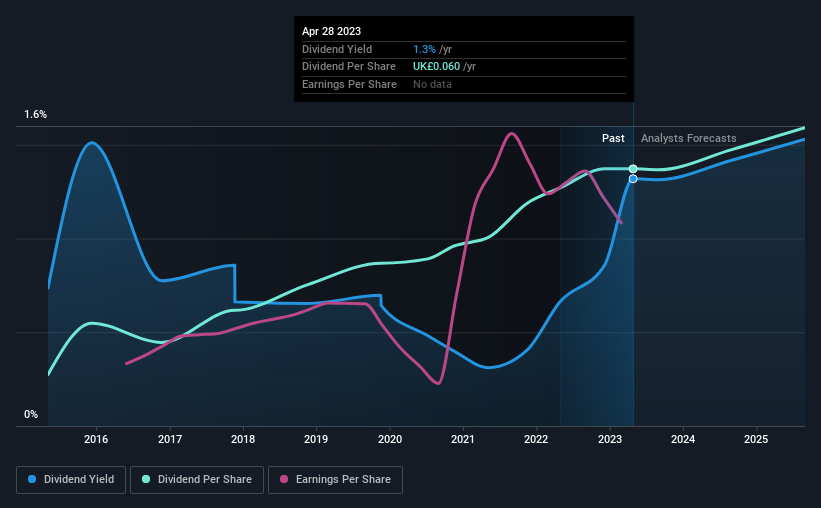
Task: Click the 2018 x-axis label
Action: (243, 439)
